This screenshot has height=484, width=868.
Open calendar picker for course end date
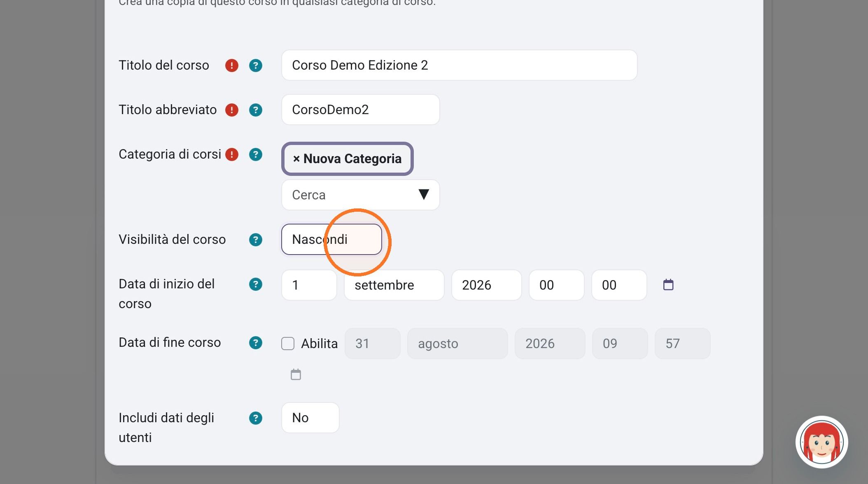coord(296,374)
